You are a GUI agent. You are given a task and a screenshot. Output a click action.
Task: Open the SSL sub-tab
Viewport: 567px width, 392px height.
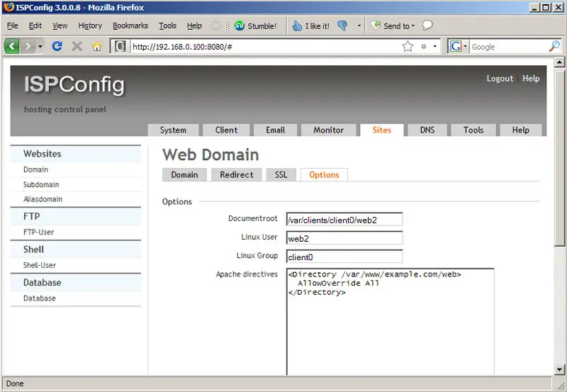281,174
